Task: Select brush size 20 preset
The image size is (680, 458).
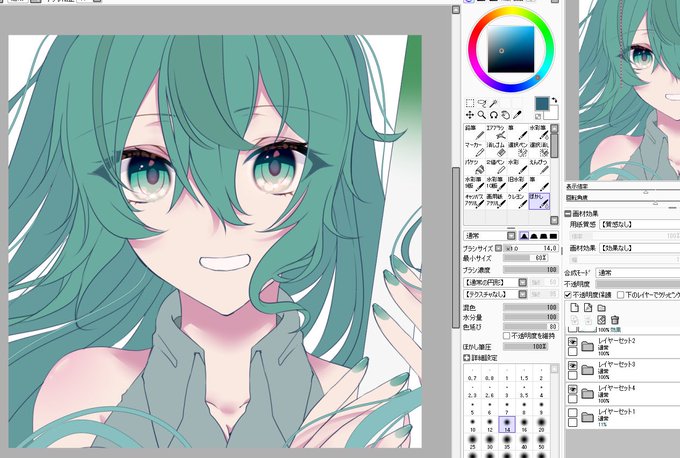Action: pyautogui.click(x=541, y=424)
